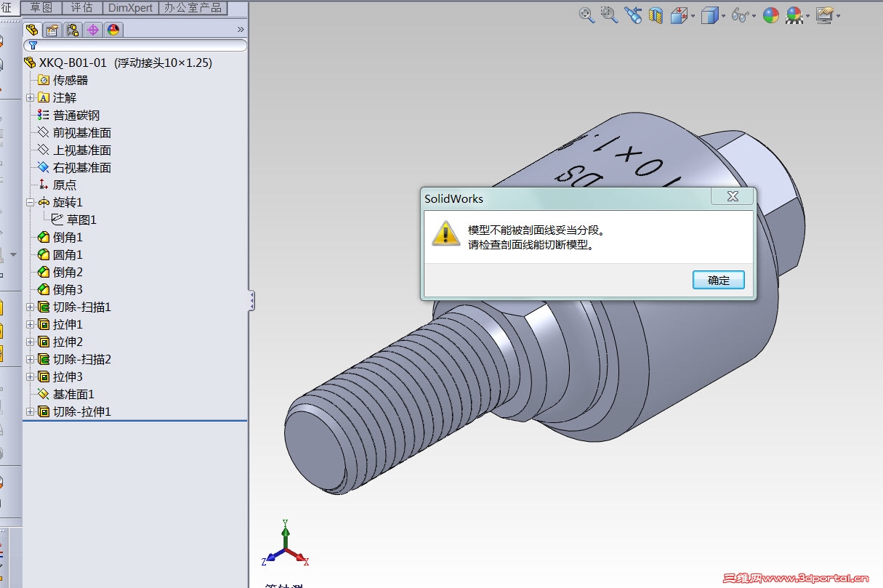Click the 切除-扫描2 swept cut icon
883x588 pixels.
[43, 359]
